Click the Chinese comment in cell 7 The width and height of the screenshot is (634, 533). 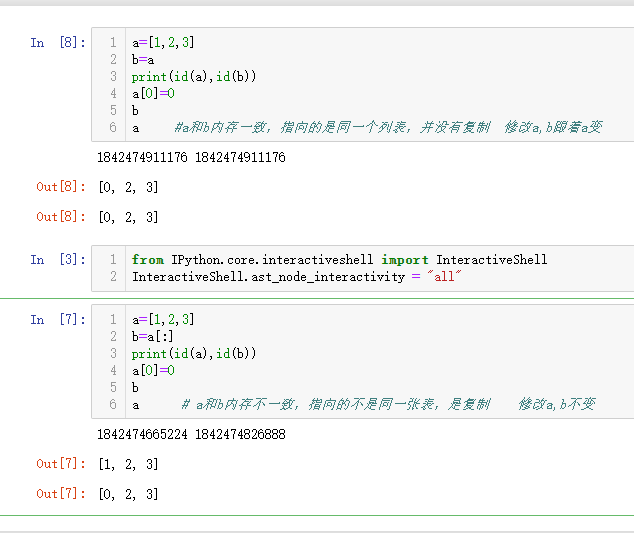point(388,405)
